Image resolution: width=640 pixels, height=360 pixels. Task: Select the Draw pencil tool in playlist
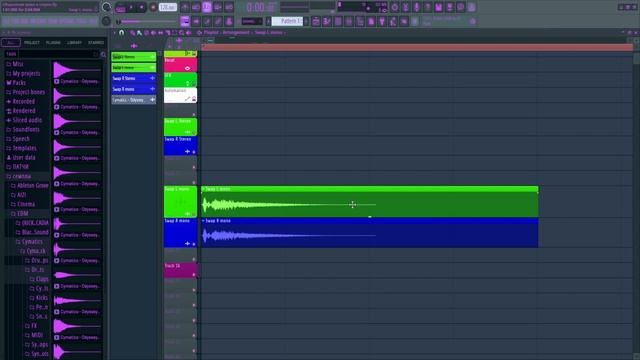coord(133,33)
